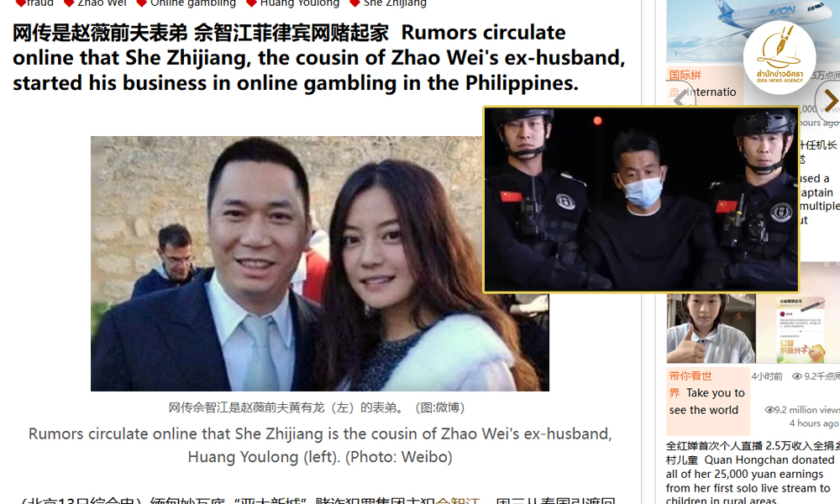Open the 国际拼盘 International category label
This screenshot has width=840, height=504.
tap(702, 83)
